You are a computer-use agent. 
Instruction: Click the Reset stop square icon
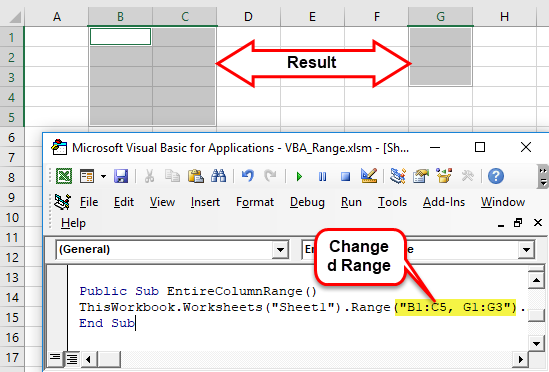345,176
